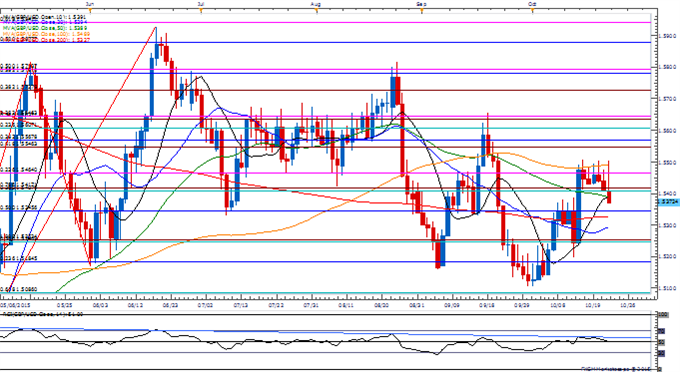The image size is (680, 372).
Task: Click the 10/26 date label
Action: [x=628, y=305]
